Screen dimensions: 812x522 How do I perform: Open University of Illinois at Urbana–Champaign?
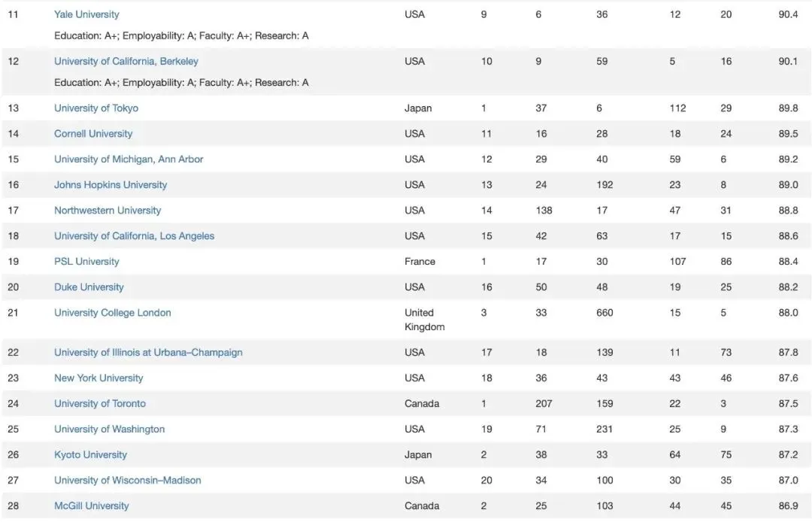point(148,352)
